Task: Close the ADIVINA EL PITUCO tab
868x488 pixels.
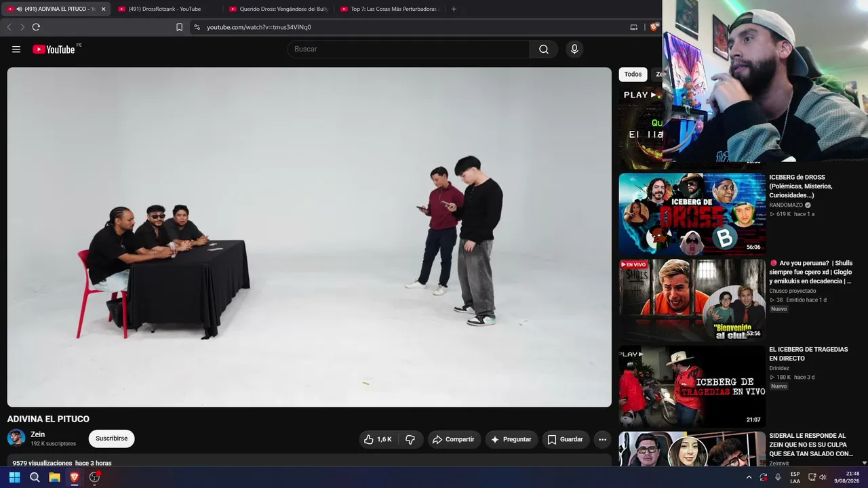Action: 103,9
